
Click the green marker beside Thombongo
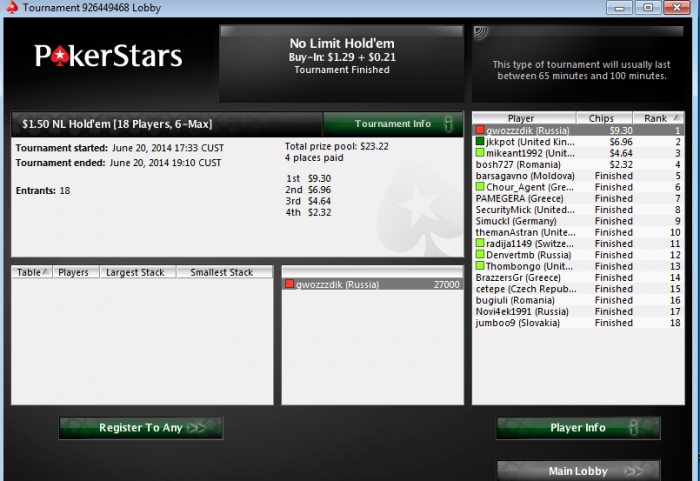(x=480, y=266)
